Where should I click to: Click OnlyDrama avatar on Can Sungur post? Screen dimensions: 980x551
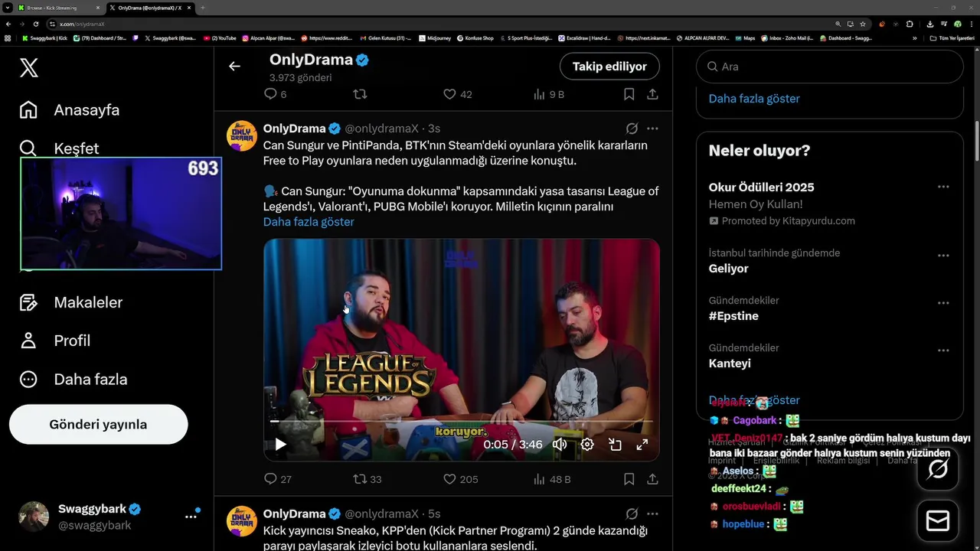click(241, 135)
